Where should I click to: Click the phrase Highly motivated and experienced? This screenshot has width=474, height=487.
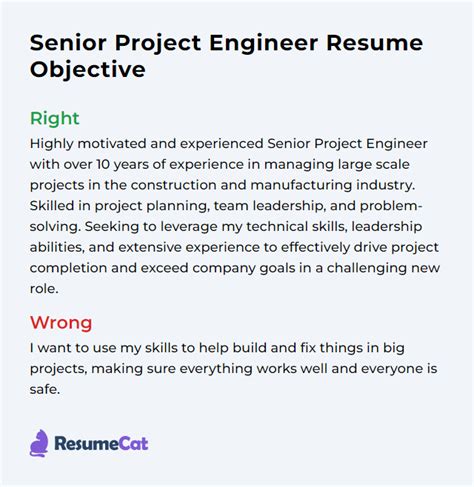[147, 144]
